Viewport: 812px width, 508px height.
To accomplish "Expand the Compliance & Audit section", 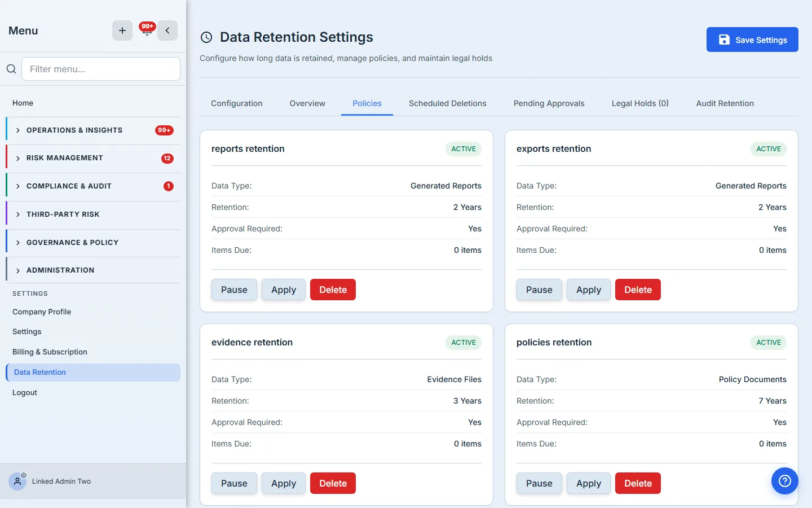I will point(93,186).
